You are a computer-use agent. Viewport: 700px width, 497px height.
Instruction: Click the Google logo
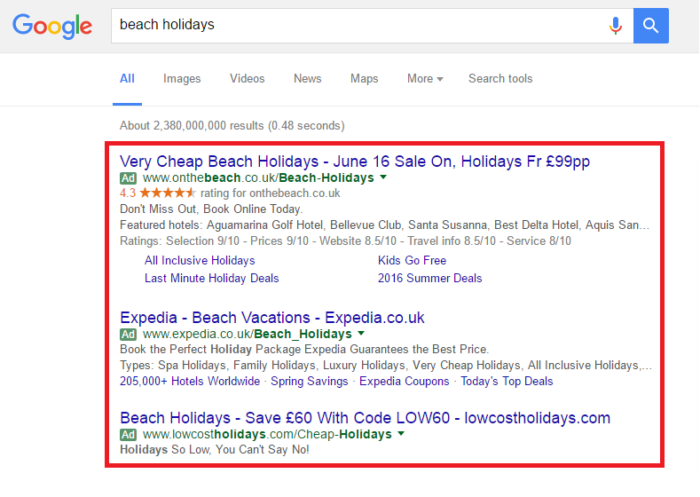coord(52,26)
